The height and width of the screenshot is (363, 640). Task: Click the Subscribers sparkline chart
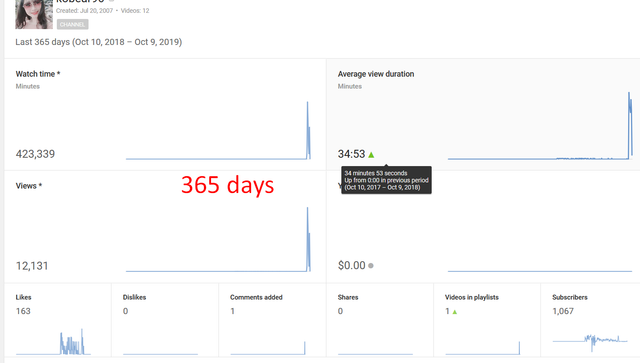[590, 342]
